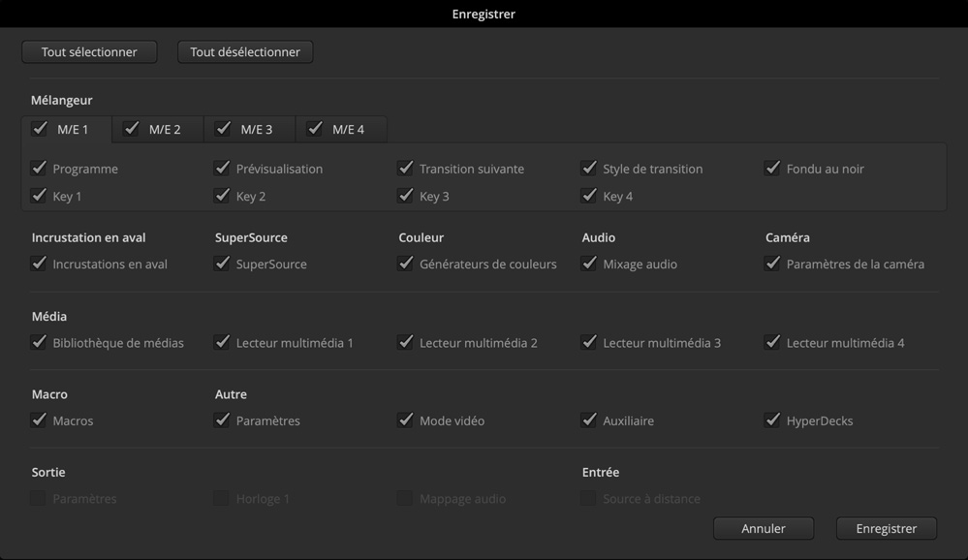
Task: Toggle Paramètres de la caméra checkbox
Action: (x=772, y=264)
